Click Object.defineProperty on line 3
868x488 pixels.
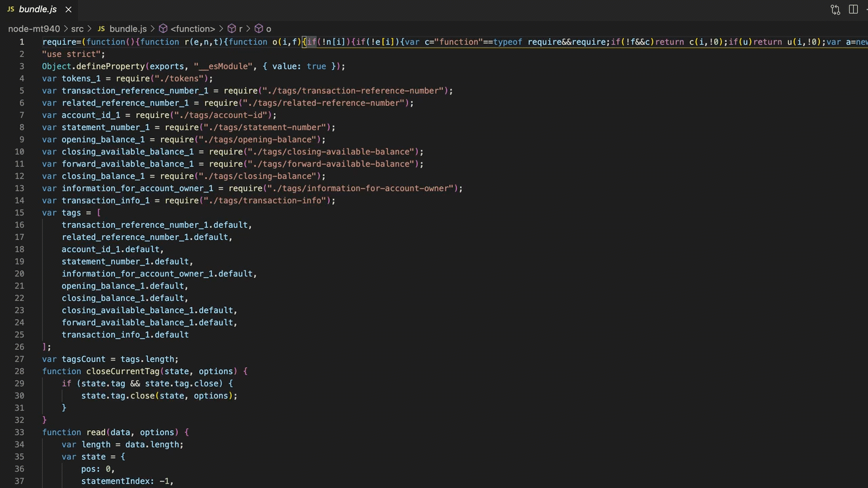(x=94, y=66)
